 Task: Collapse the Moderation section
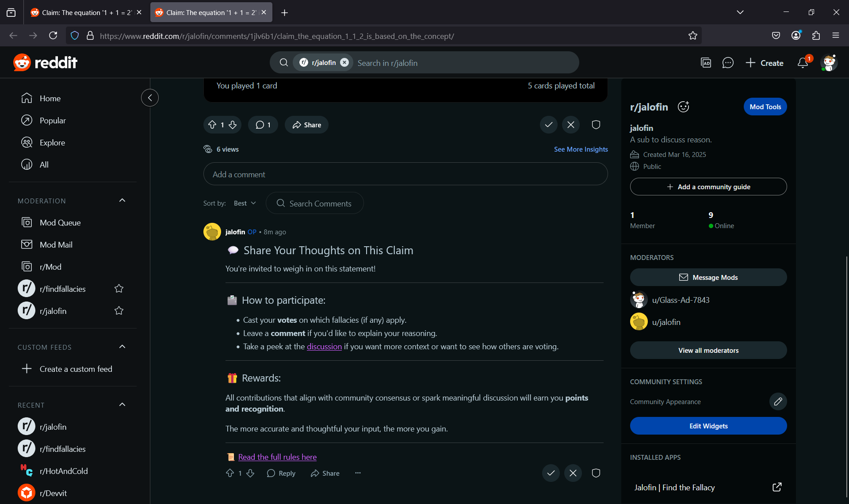coord(122,201)
